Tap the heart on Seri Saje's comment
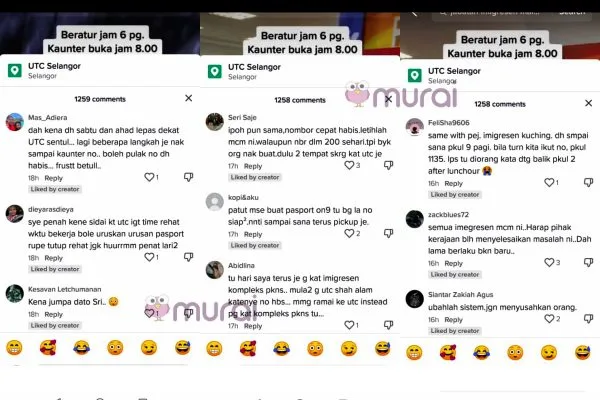The height and width of the screenshot is (400, 600). pos(349,165)
